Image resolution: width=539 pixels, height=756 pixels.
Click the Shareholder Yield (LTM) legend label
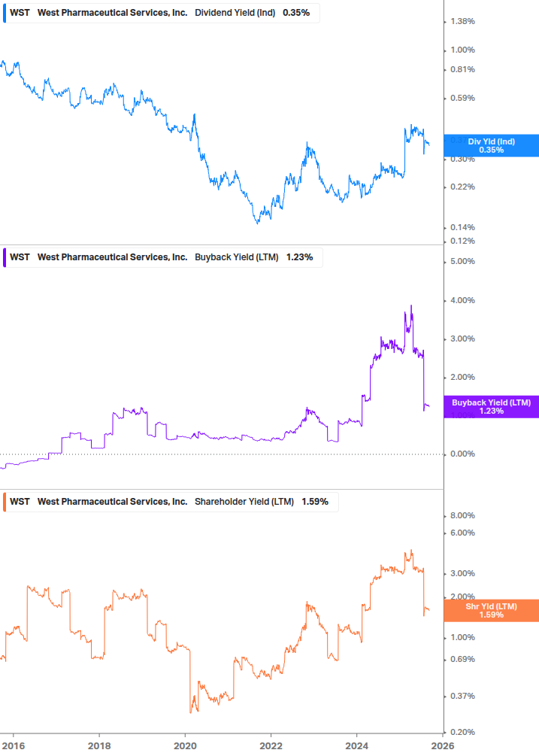click(244, 502)
